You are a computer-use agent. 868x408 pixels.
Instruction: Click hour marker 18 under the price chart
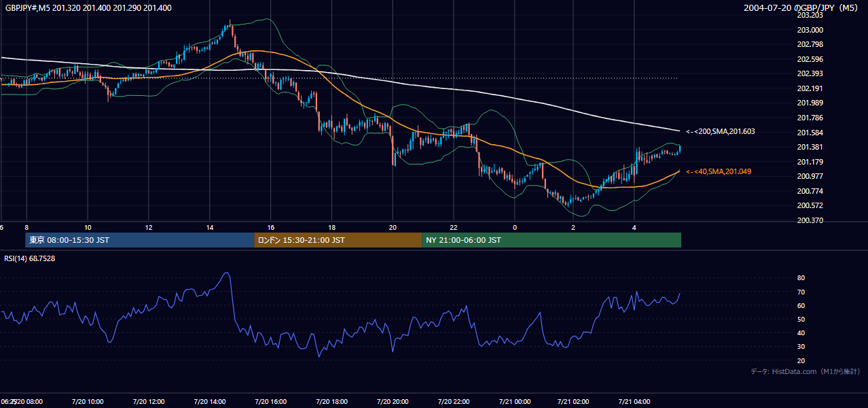(331, 227)
